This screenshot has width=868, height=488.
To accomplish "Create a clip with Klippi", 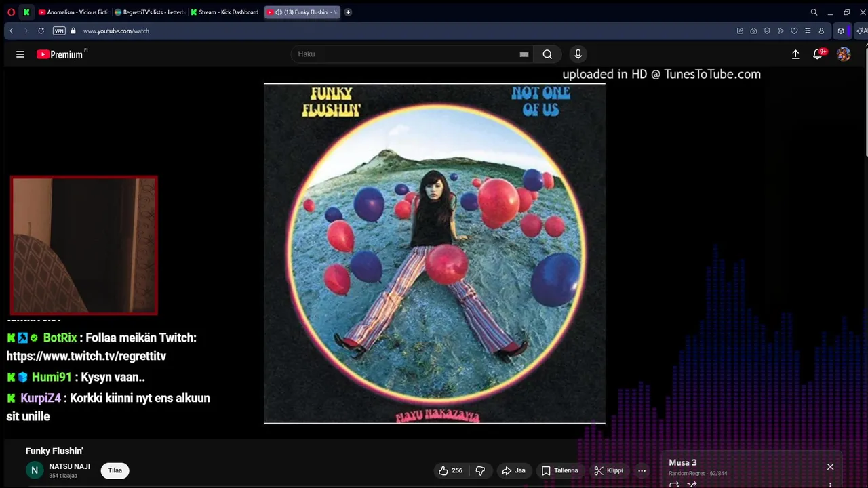I will pos(609,470).
